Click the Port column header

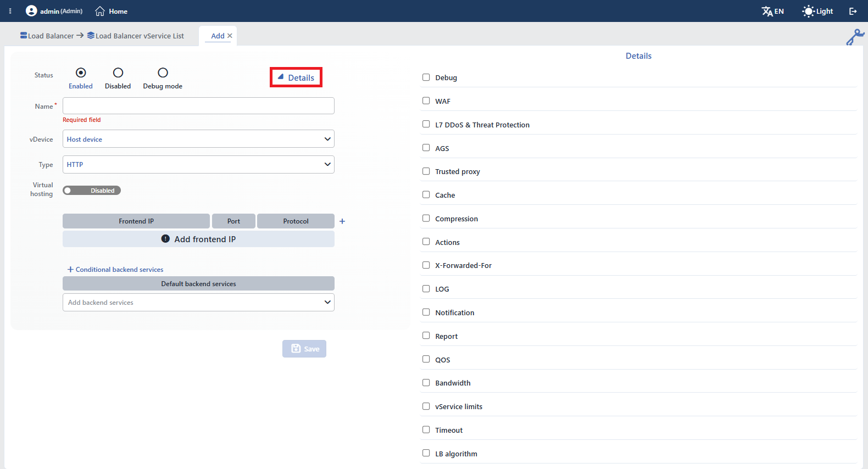tap(233, 221)
